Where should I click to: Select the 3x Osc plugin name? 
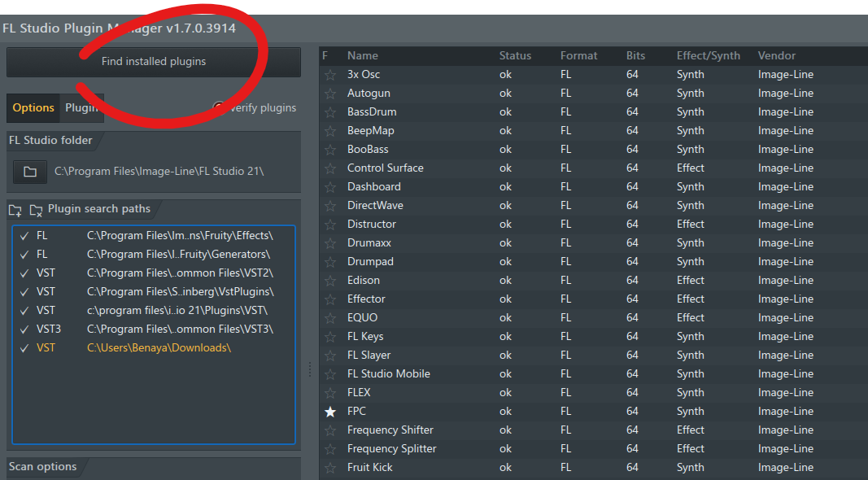[x=363, y=74]
